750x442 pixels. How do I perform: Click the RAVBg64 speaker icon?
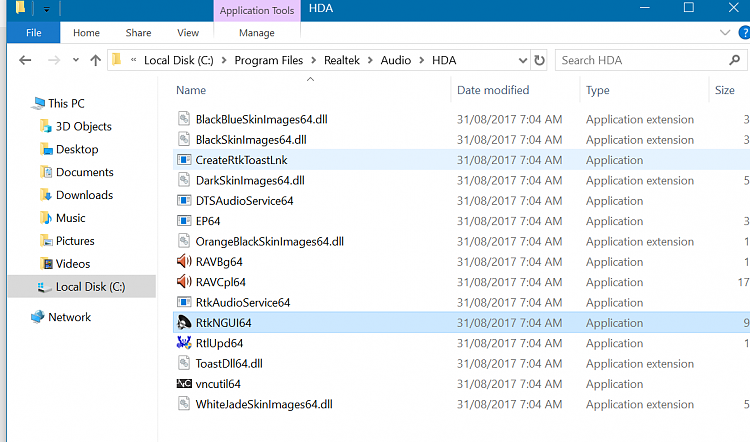[184, 261]
